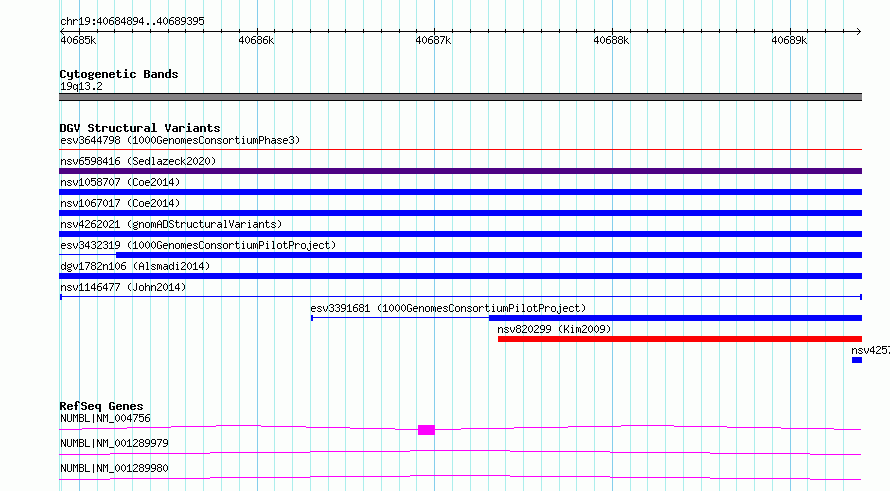Click the nsv1058707 (Coe2014) label

coord(120,182)
